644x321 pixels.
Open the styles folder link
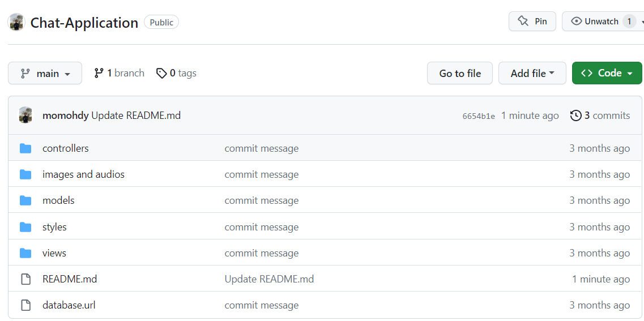pyautogui.click(x=54, y=227)
